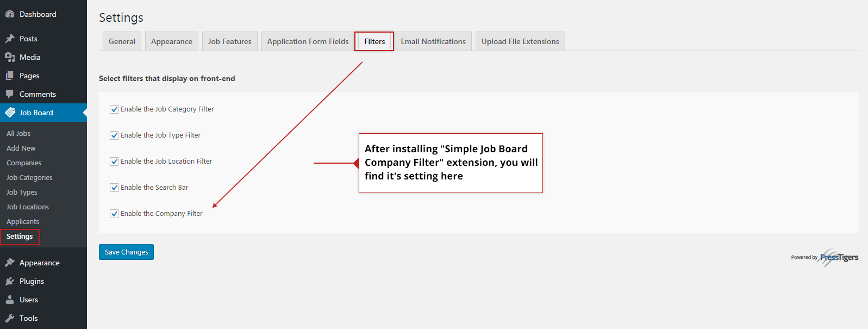Open Dashboard from the sidebar
This screenshot has width=868, height=329.
43,14
